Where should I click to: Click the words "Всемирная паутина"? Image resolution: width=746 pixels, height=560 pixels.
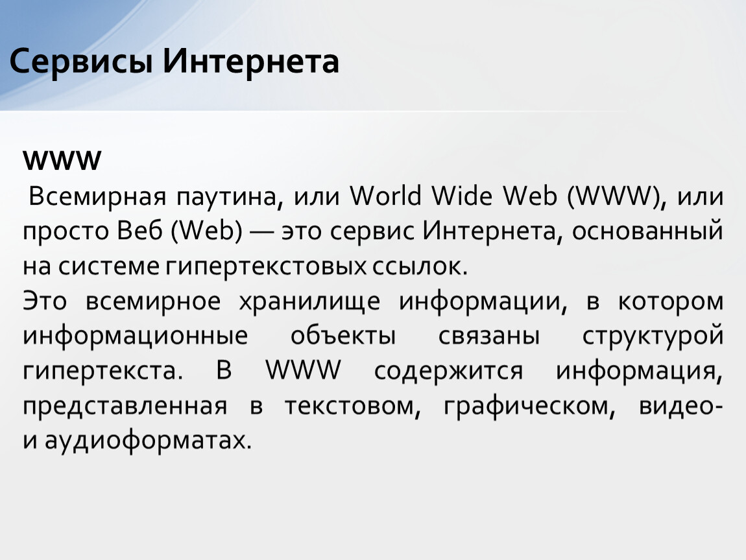coord(152,196)
